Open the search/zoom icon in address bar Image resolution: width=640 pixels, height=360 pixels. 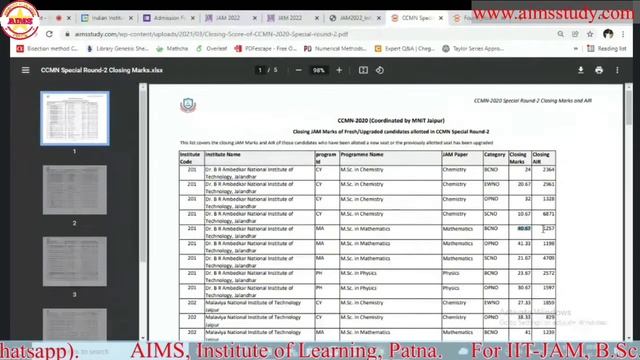coord(560,34)
